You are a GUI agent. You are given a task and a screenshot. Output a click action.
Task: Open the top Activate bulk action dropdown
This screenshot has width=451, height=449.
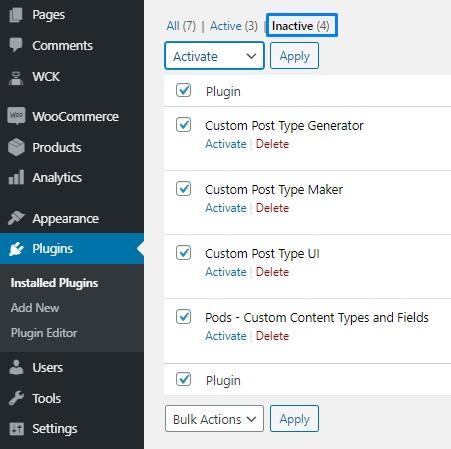coord(214,56)
